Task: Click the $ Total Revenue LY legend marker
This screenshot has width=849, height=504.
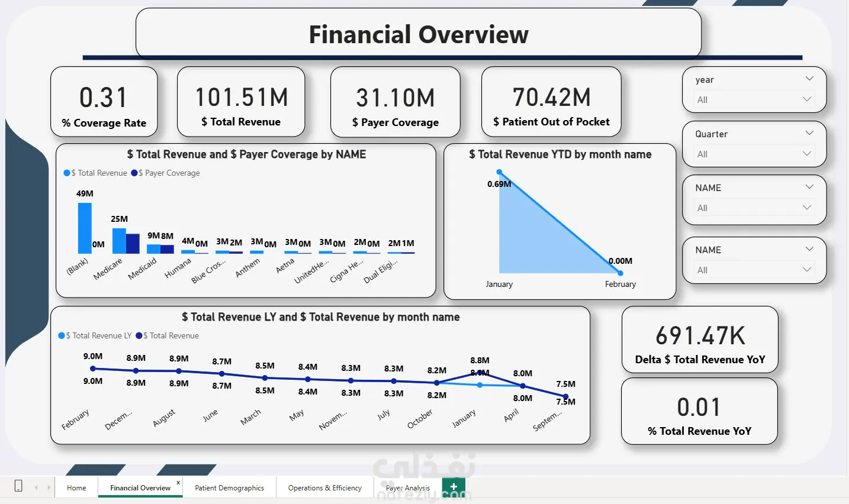Action: click(62, 335)
